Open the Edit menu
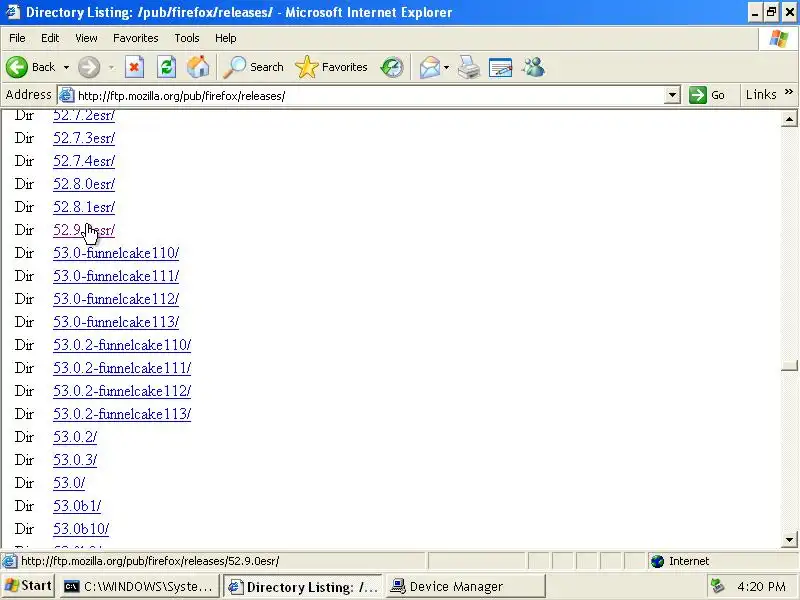Screen dimensions: 800x600 point(50,38)
